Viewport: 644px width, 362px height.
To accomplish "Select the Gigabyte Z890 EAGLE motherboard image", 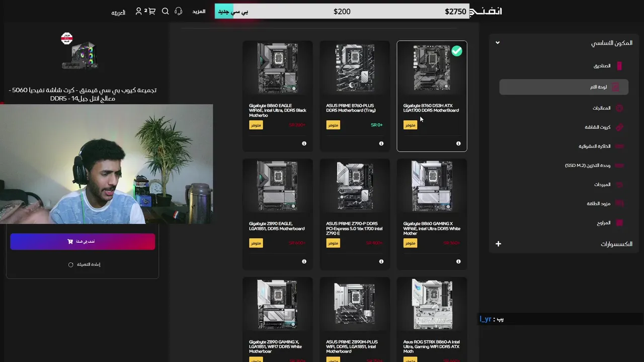I will (277, 186).
